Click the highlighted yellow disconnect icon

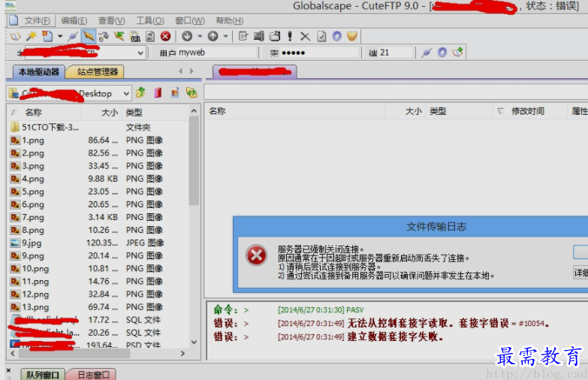pos(89,36)
